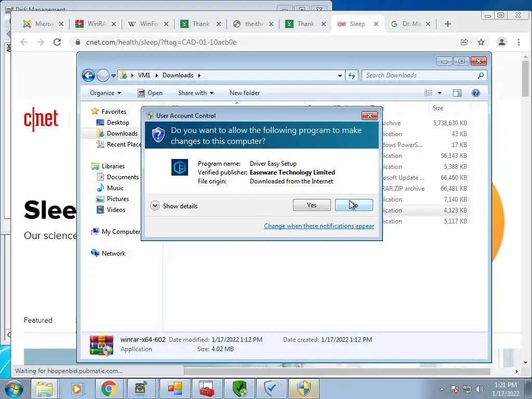Select the 5,738,630 KB file row
Viewport: 532px width, 399px height.
click(425, 123)
